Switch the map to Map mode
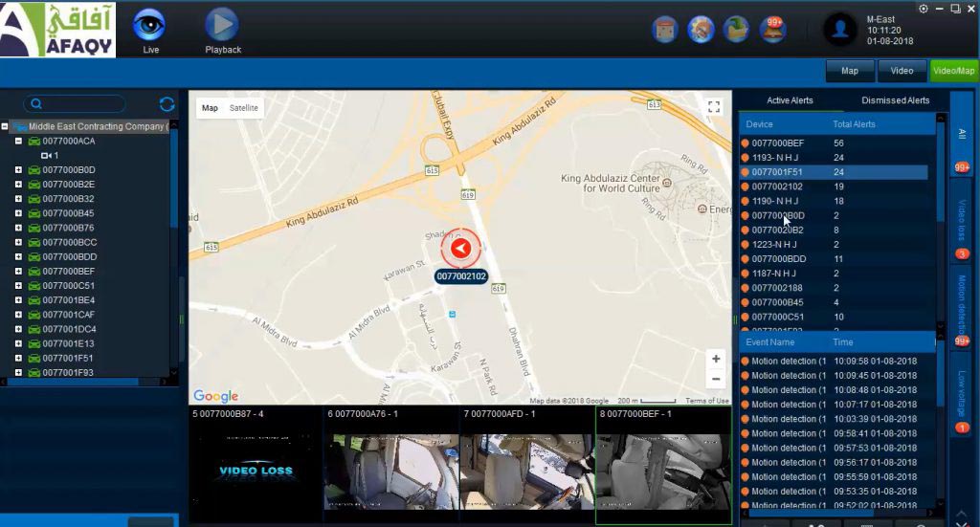The height and width of the screenshot is (527, 980). [x=210, y=108]
